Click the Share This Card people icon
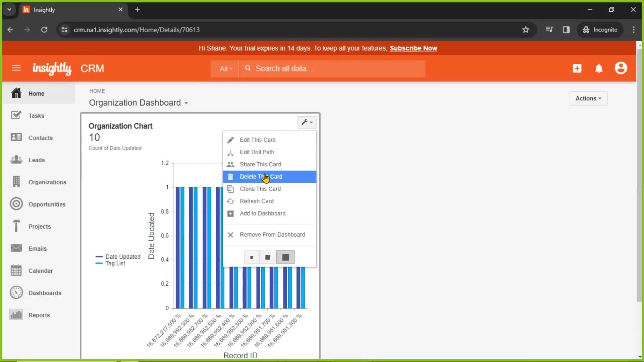Screen dimensions: 644x362 230,165
